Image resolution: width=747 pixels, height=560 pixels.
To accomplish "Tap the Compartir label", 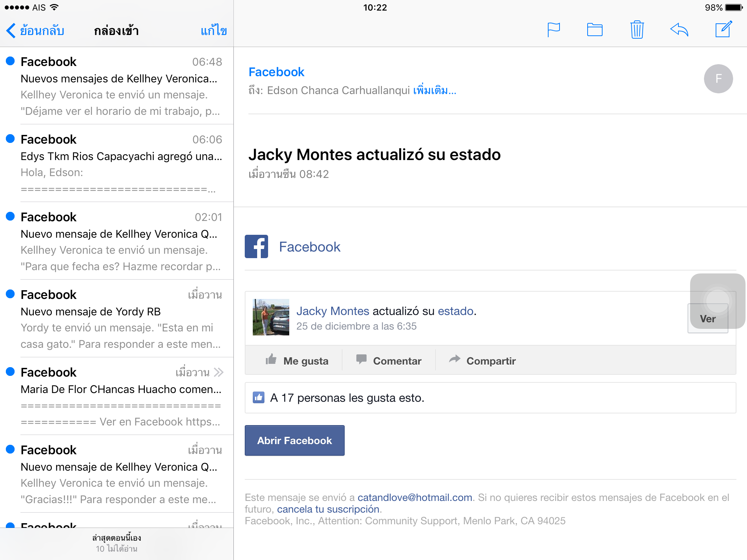I will (x=491, y=361).
